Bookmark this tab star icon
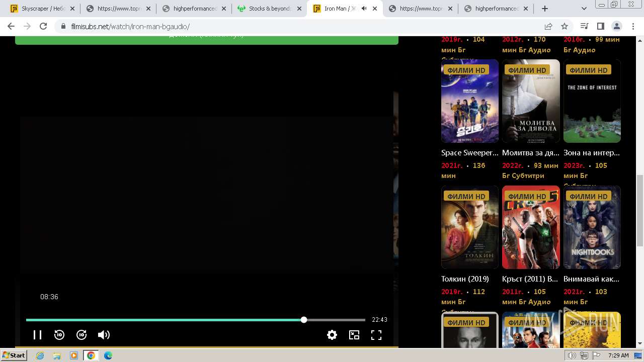This screenshot has width=644, height=362. pyautogui.click(x=565, y=27)
